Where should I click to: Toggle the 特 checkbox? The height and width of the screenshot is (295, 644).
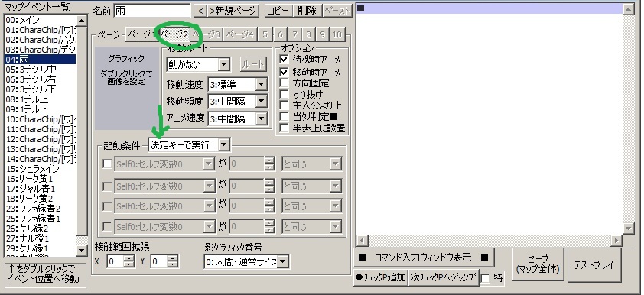click(486, 278)
